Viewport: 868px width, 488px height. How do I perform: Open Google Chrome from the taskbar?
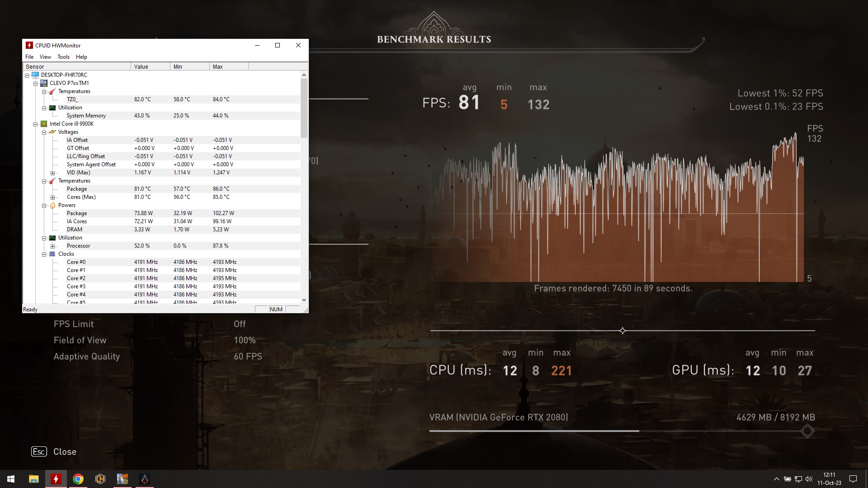point(78,479)
